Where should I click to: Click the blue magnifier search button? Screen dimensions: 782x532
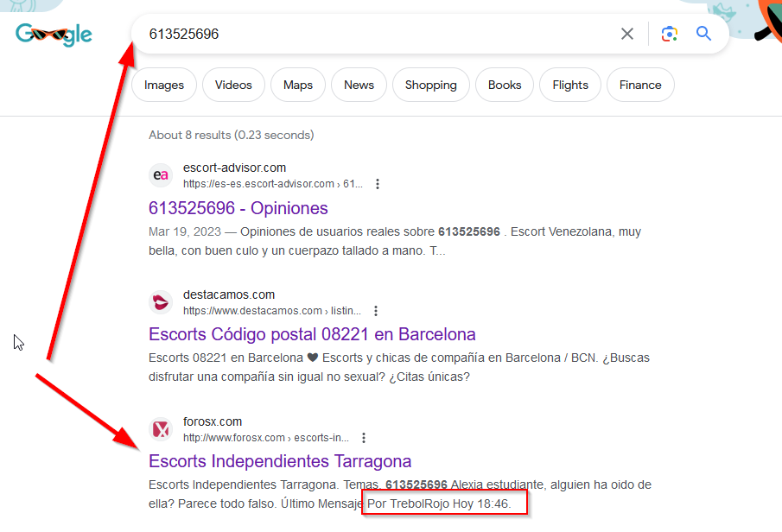(703, 34)
